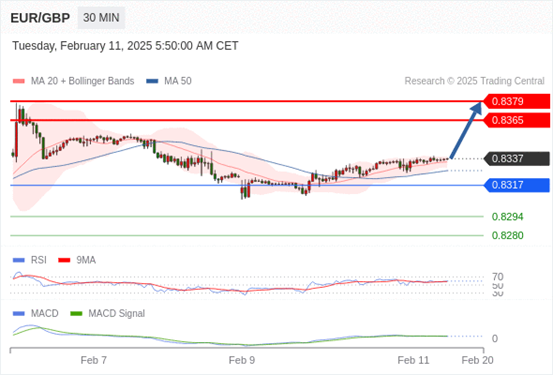This screenshot has height=375, width=553.
Task: Click the red 0.8379 resistance label
Action: (516, 102)
